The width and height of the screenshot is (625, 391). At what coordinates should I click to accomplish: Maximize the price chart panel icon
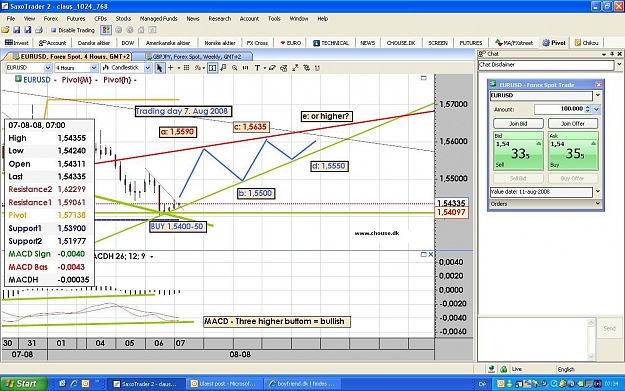click(x=424, y=78)
